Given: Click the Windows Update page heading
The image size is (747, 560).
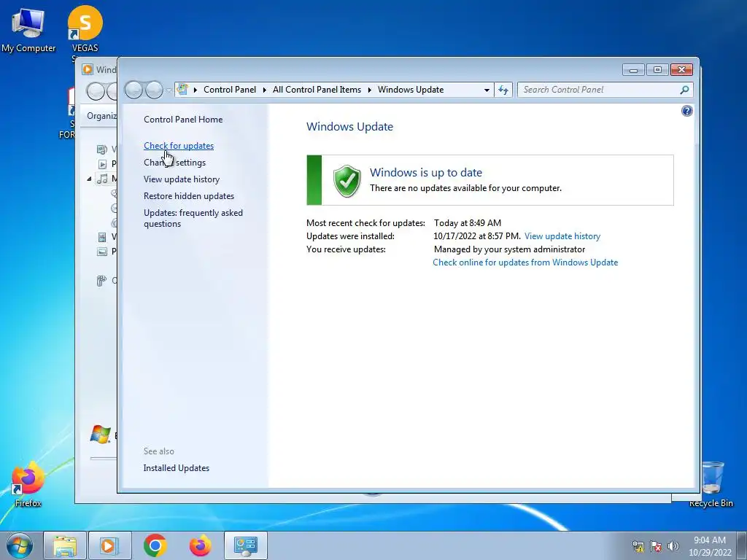Looking at the screenshot, I should click(x=349, y=127).
